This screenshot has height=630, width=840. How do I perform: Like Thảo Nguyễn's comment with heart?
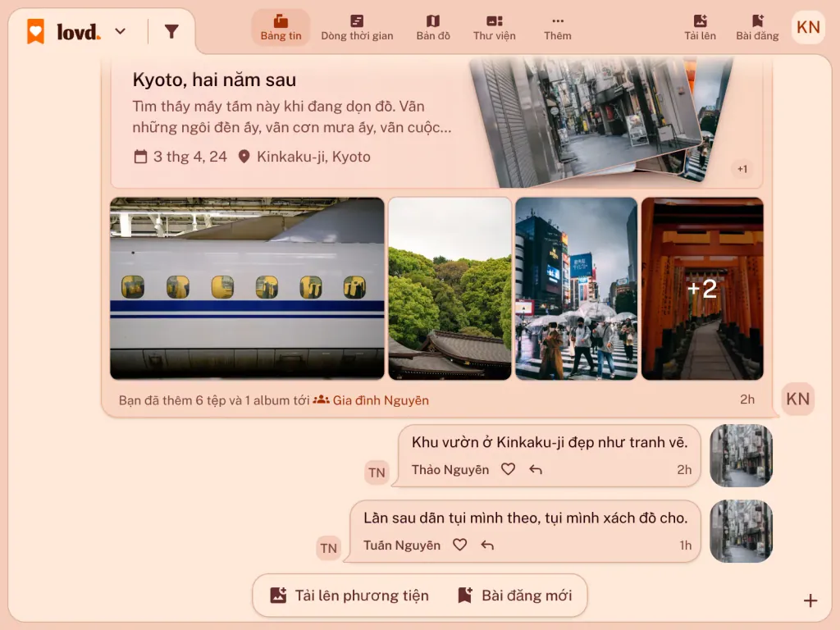tap(508, 469)
